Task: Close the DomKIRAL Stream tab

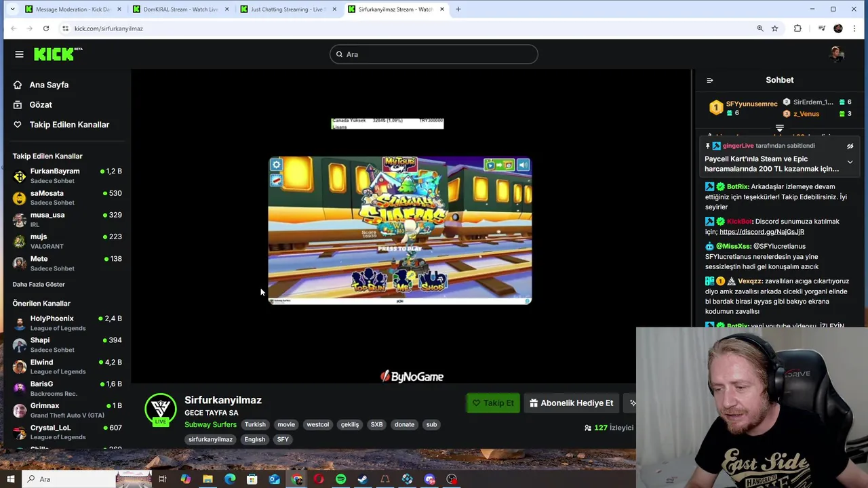Action: pos(226,9)
